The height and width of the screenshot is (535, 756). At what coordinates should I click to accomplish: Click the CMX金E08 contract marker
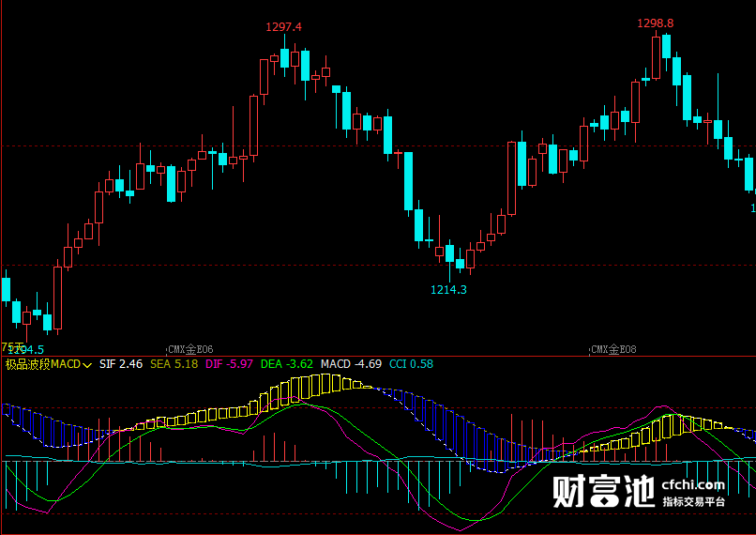(613, 349)
